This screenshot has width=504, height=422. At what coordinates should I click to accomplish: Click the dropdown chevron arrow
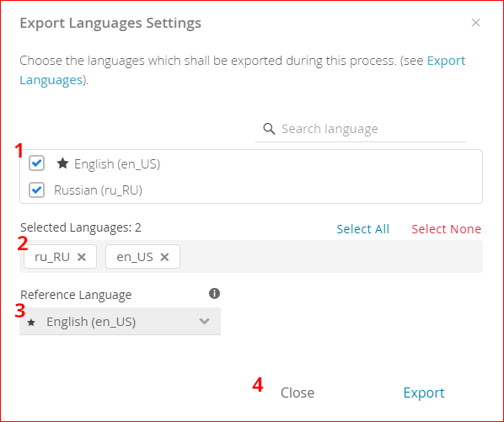(x=205, y=321)
